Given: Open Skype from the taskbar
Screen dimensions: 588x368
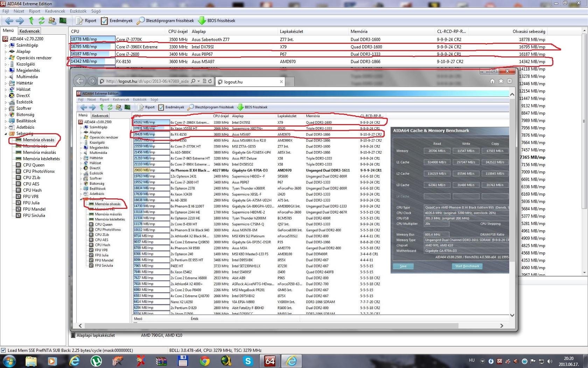Looking at the screenshot, I should pos(248,361).
